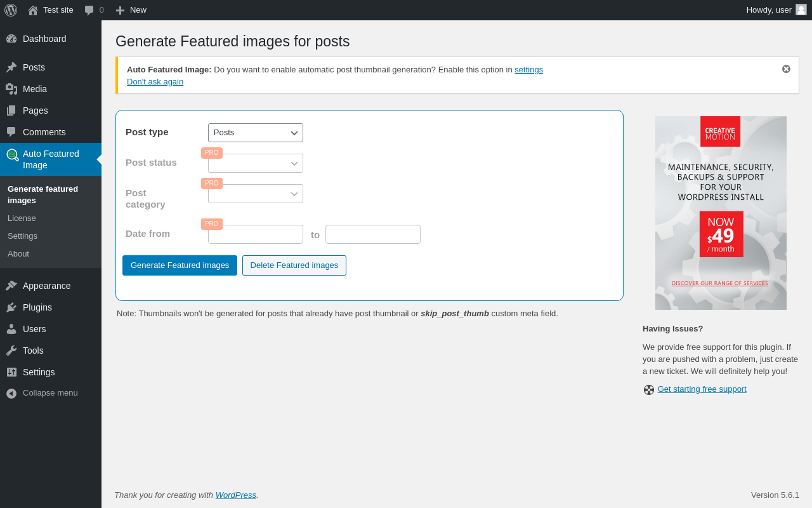This screenshot has width=812, height=508.
Task: Open the comments bubble icon in admin bar
Action: point(89,10)
